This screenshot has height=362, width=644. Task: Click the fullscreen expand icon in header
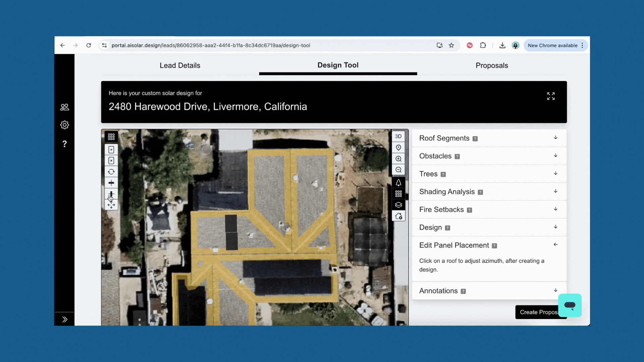551,96
